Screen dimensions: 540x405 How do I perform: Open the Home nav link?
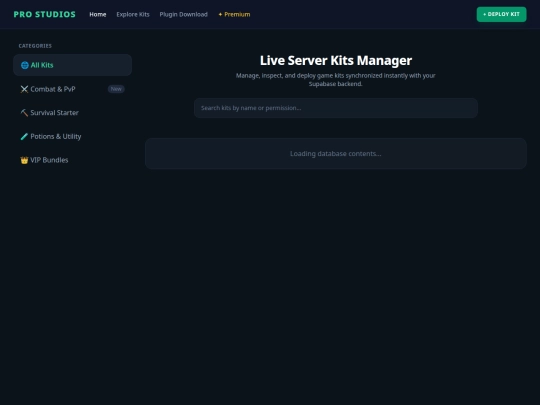(98, 14)
